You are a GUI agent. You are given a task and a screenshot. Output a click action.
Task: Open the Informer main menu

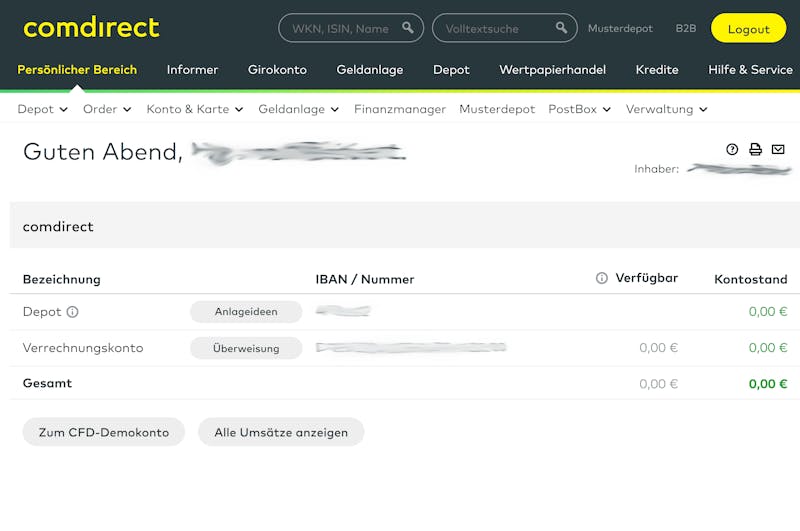pos(192,70)
